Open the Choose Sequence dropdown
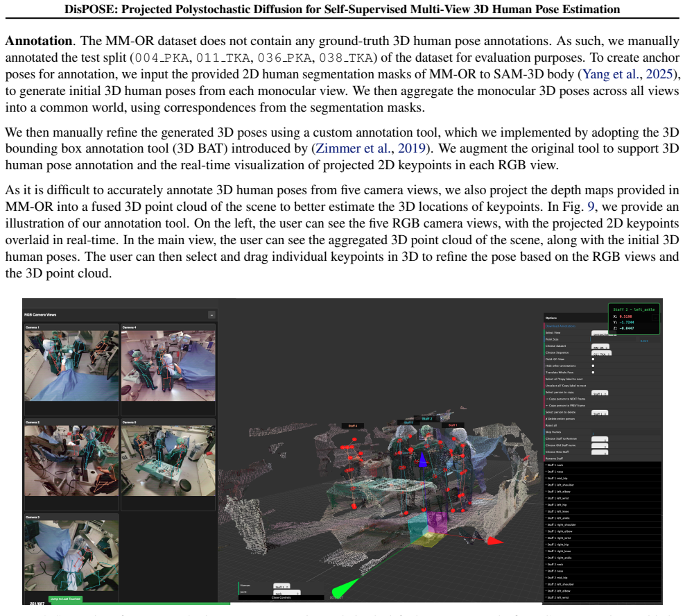The image size is (685, 616). (x=602, y=353)
